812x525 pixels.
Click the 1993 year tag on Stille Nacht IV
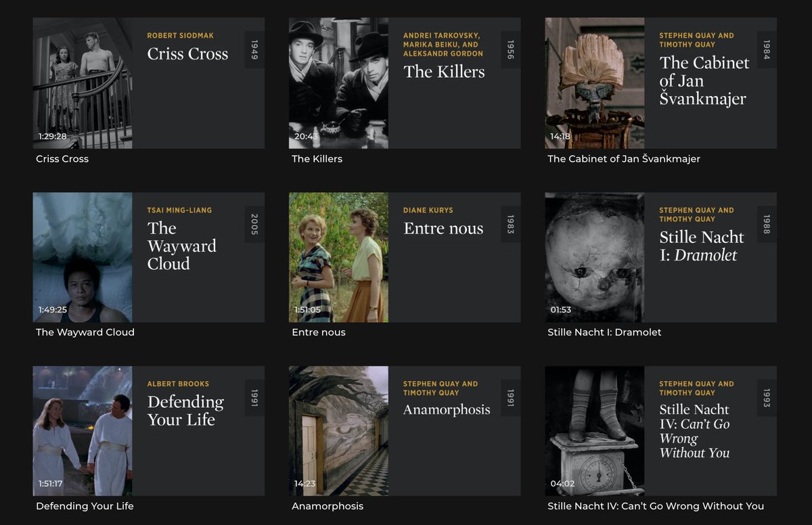[767, 398]
